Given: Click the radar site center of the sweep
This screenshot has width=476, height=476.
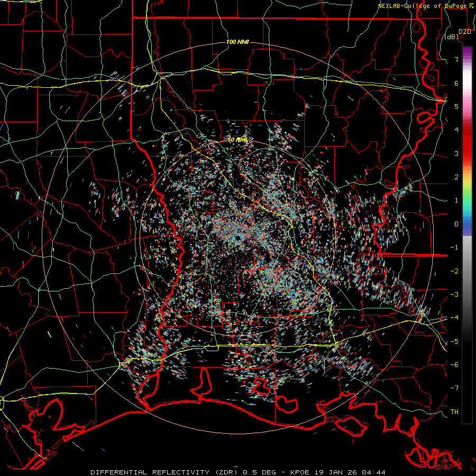Looking at the screenshot, I should 237,237.
